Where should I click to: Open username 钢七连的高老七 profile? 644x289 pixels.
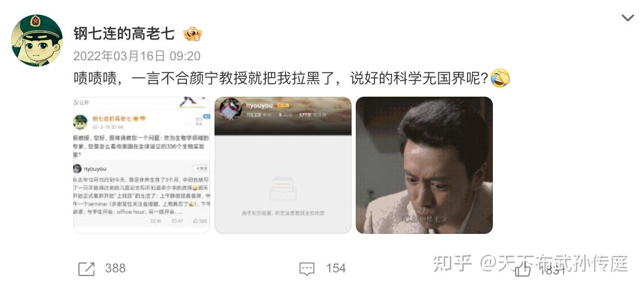pos(124,34)
